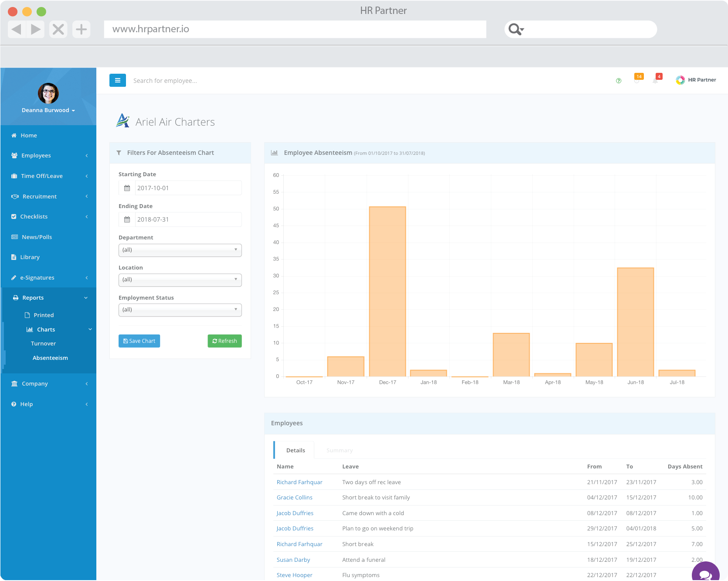This screenshot has width=728, height=581.
Task: Click the May-18 chart bar
Action: (x=594, y=360)
